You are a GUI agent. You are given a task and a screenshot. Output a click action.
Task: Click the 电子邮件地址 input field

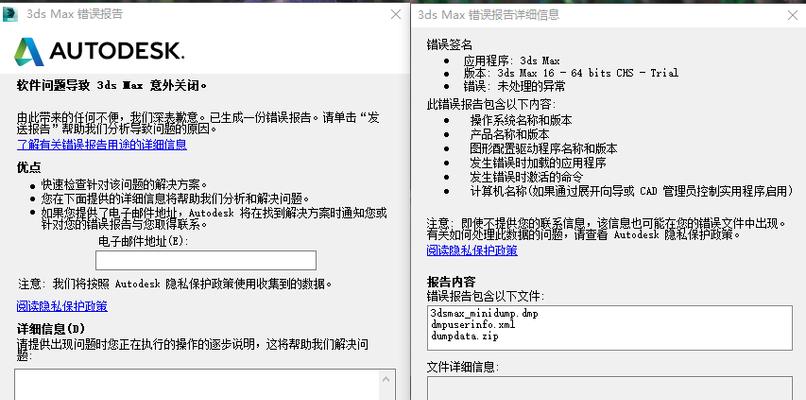pyautogui.click(x=206, y=260)
